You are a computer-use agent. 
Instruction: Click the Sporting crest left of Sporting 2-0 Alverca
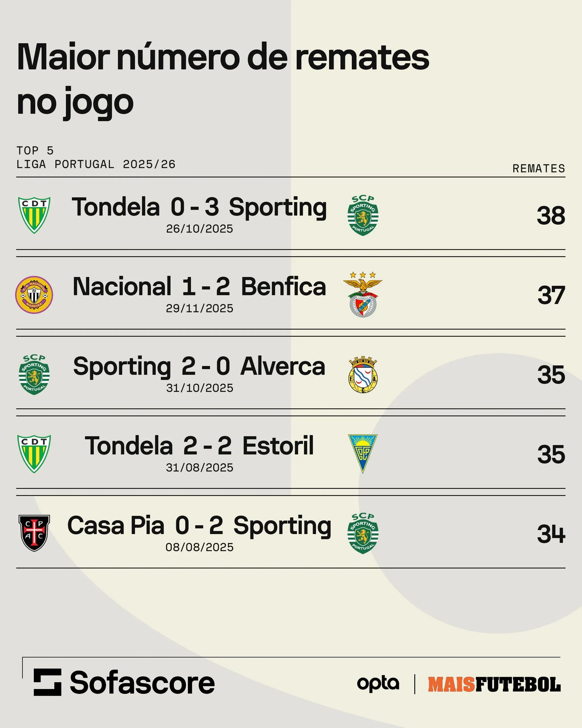point(34,375)
